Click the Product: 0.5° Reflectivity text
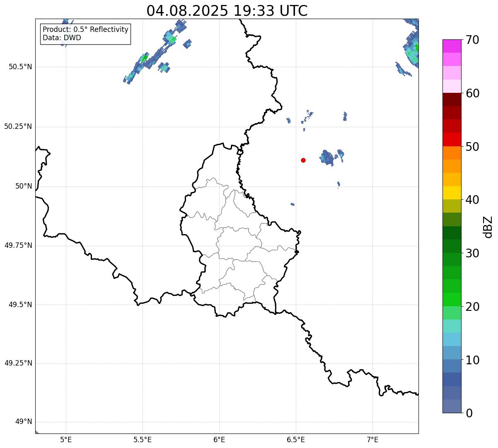This screenshot has height=448, width=498. [85, 30]
